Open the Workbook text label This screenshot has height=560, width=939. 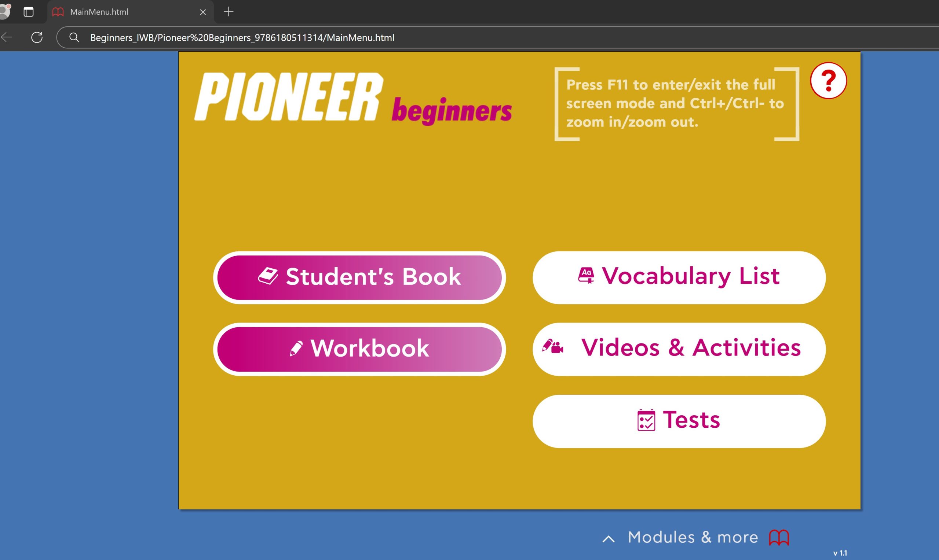pyautogui.click(x=370, y=348)
